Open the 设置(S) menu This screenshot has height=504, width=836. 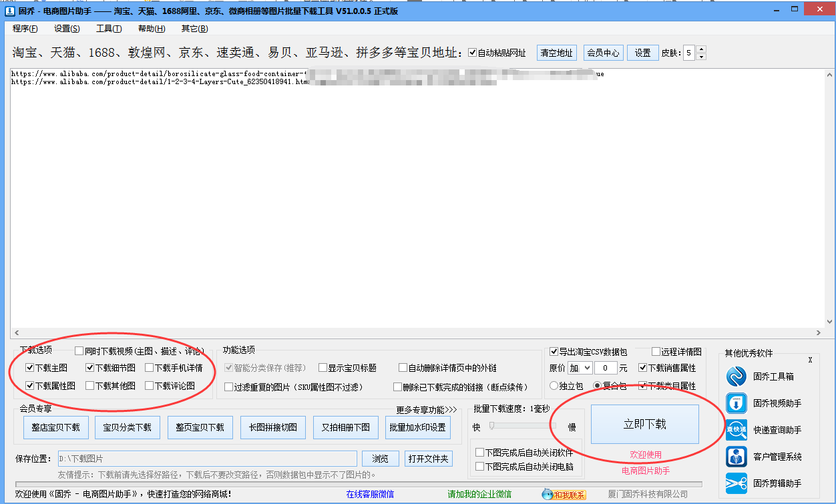pos(67,29)
